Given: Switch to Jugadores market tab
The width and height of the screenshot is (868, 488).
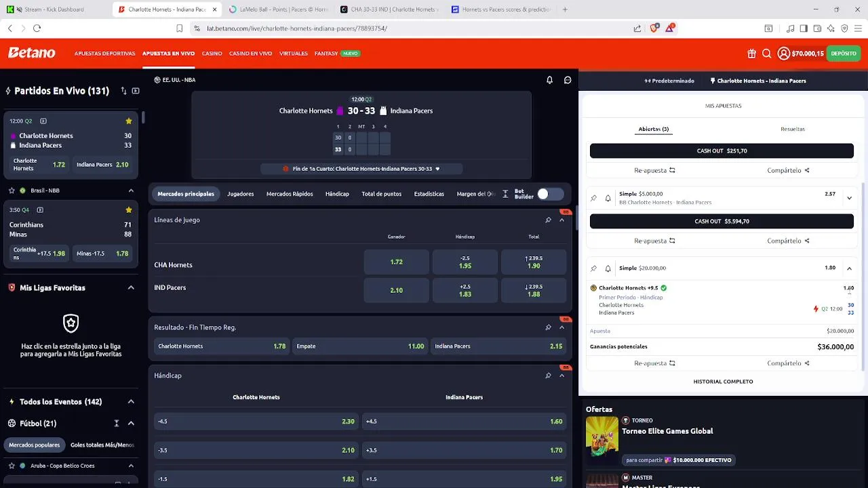Looking at the screenshot, I should 240,194.
